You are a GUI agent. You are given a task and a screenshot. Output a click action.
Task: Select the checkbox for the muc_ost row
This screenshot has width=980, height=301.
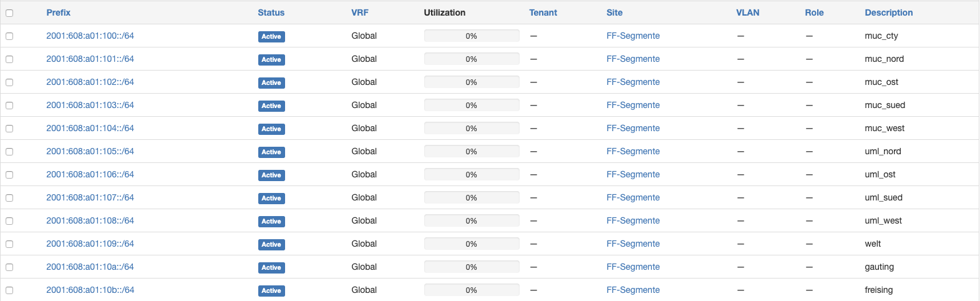(9, 82)
